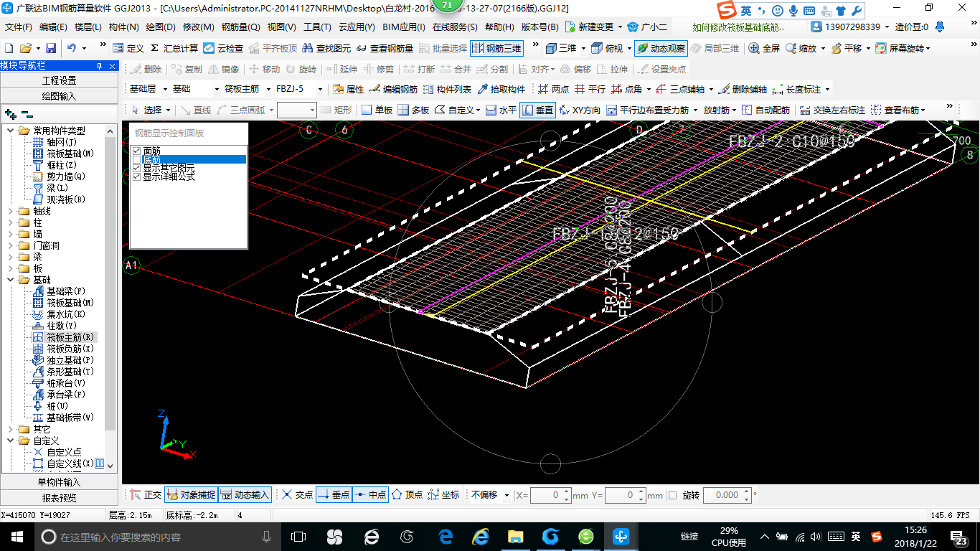Open 帮助(H) menu
Image resolution: width=980 pixels, height=551 pixels.
[x=499, y=27]
